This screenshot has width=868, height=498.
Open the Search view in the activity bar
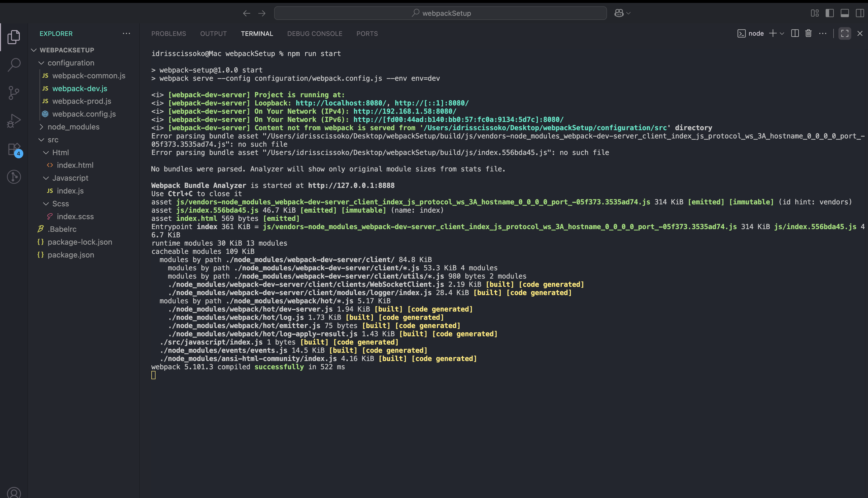tap(14, 64)
